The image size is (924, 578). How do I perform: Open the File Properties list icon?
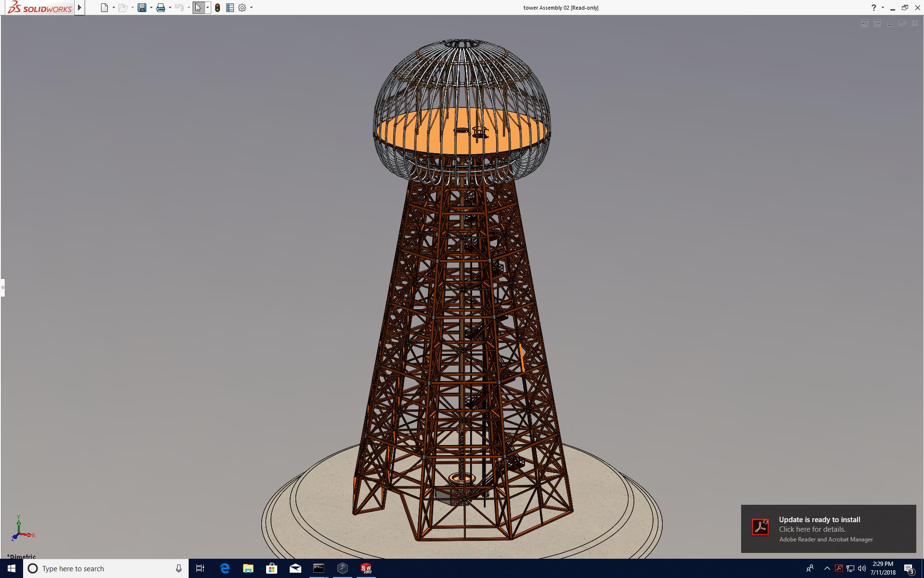tap(230, 8)
